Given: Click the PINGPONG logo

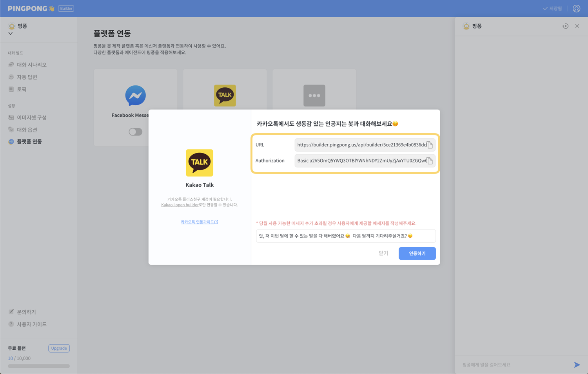Looking at the screenshot, I should pos(31,9).
